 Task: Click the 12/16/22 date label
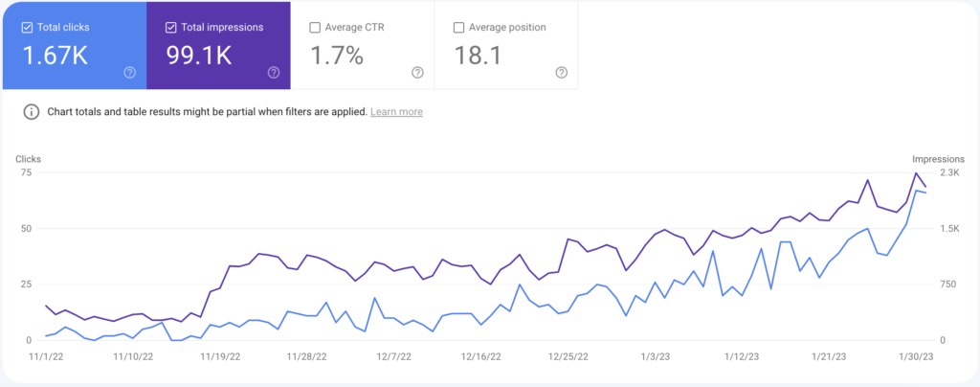(481, 356)
